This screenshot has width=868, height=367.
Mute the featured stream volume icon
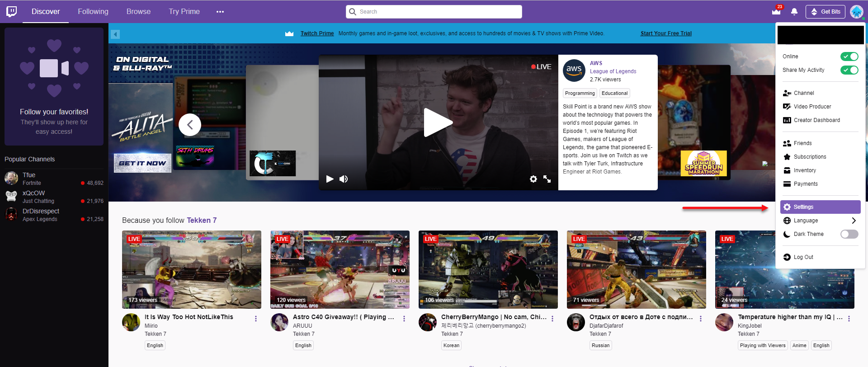pos(344,179)
